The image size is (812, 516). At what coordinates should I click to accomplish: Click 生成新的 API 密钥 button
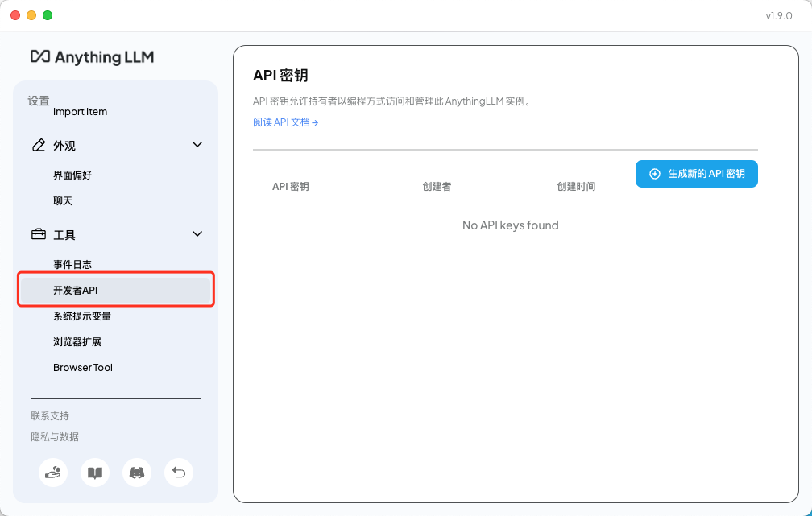click(697, 174)
